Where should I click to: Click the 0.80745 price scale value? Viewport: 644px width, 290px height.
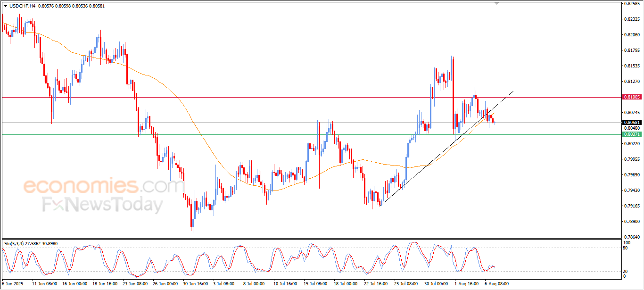pos(631,113)
